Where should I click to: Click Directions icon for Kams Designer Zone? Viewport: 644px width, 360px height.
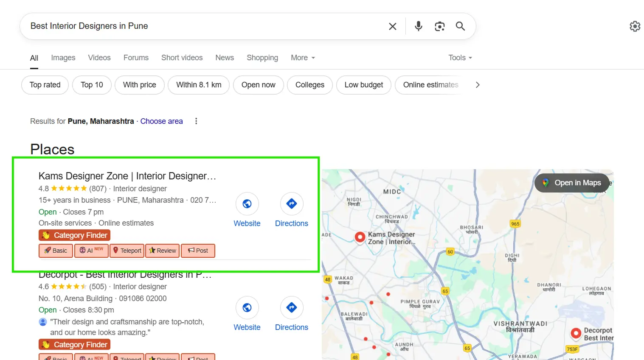coord(292,204)
